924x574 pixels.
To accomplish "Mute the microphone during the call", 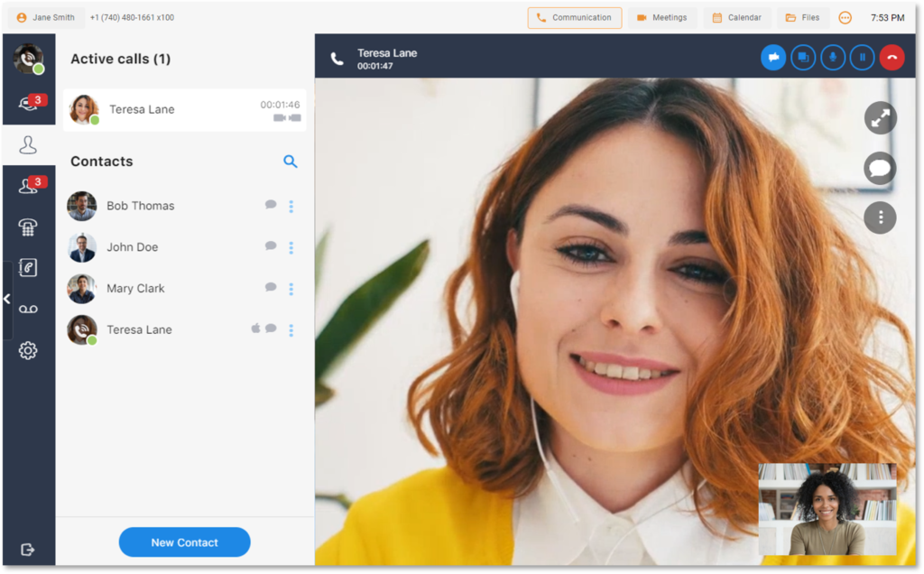I will point(832,57).
